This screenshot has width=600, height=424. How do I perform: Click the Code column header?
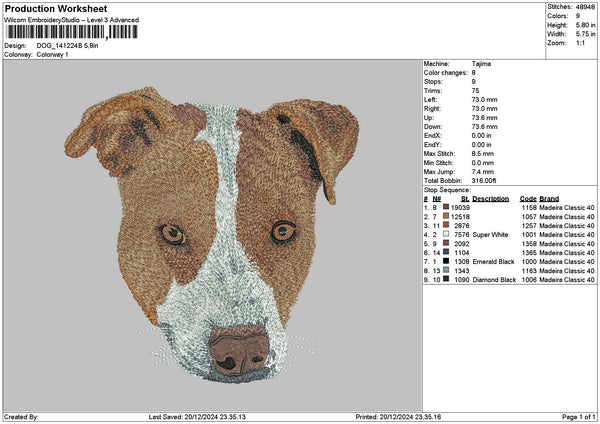[528, 198]
